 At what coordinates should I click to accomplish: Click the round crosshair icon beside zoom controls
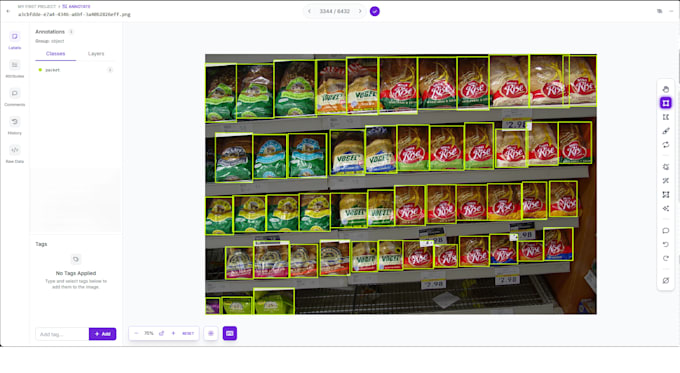[x=211, y=333]
